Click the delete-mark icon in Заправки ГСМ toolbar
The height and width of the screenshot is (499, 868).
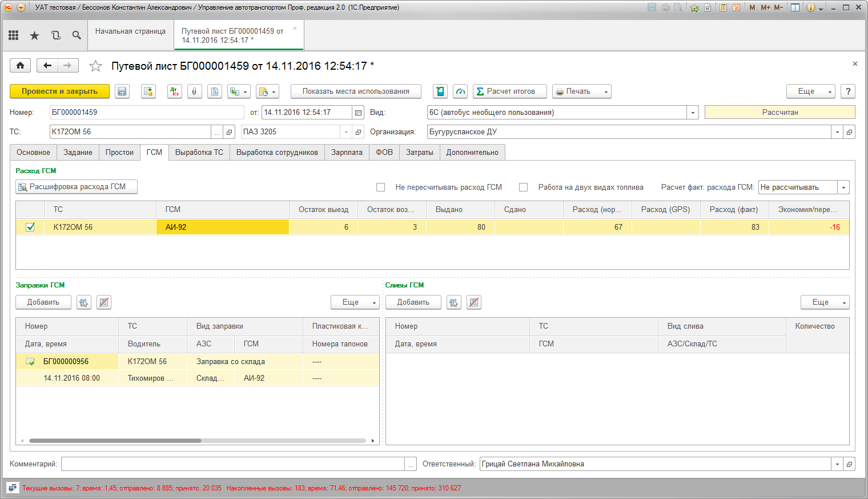(104, 302)
